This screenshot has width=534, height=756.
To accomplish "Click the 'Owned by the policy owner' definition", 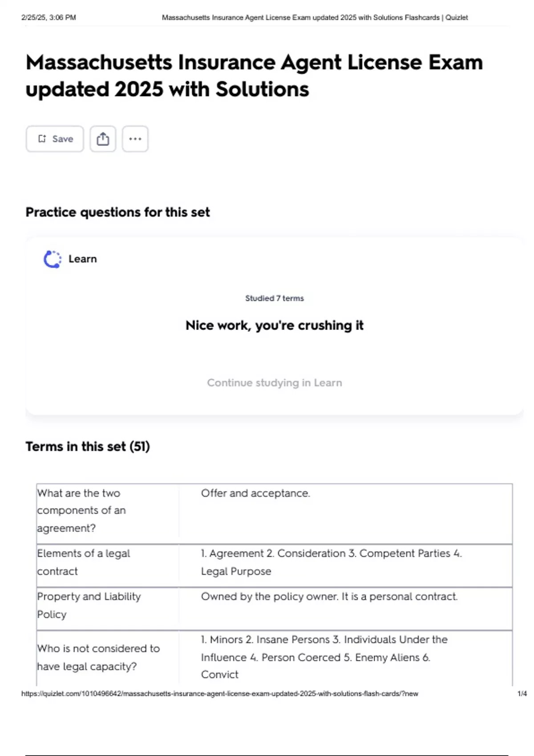I will pos(329,597).
